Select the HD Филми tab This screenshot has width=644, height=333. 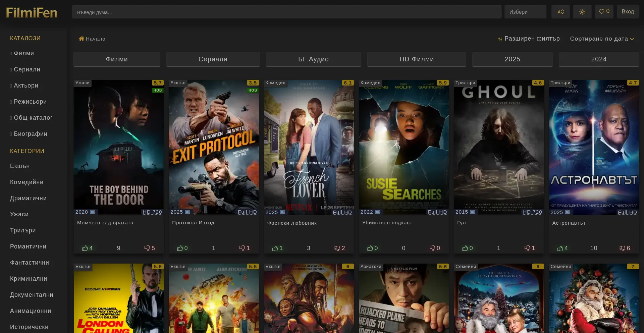coord(416,59)
